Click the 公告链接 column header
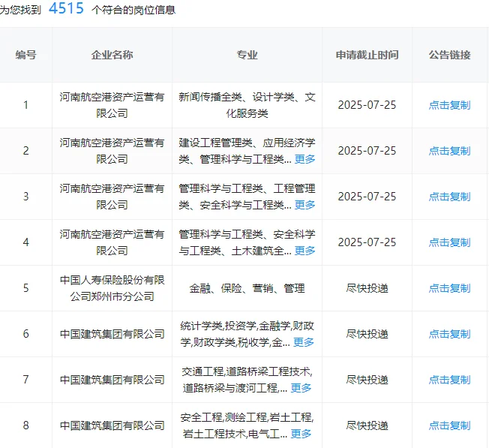The height and width of the screenshot is (448, 489). pyautogui.click(x=449, y=55)
